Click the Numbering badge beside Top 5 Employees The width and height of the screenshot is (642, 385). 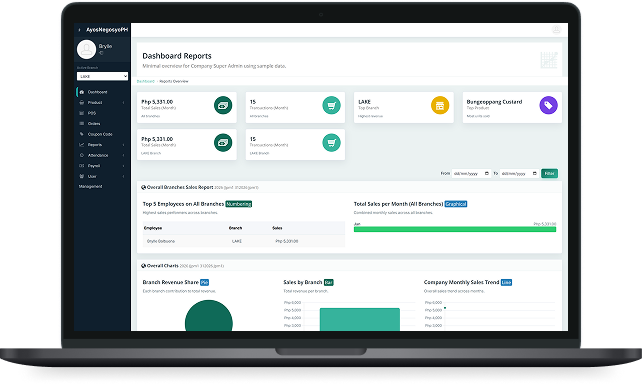[239, 204]
